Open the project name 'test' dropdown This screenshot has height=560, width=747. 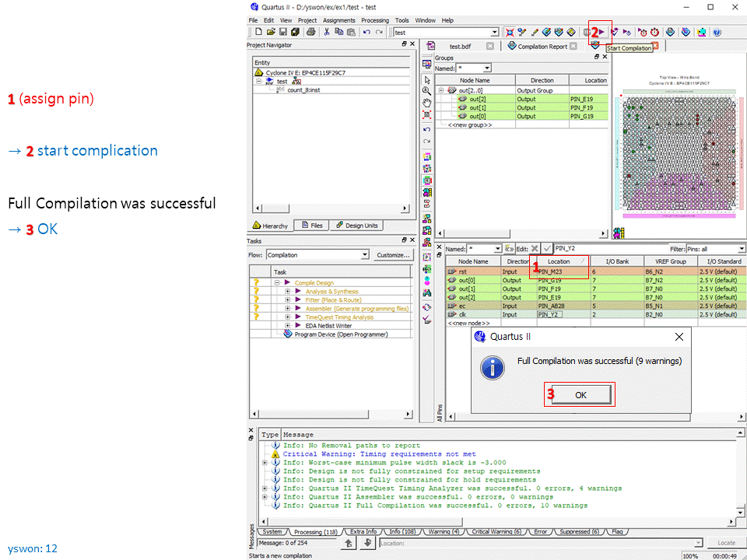(495, 33)
